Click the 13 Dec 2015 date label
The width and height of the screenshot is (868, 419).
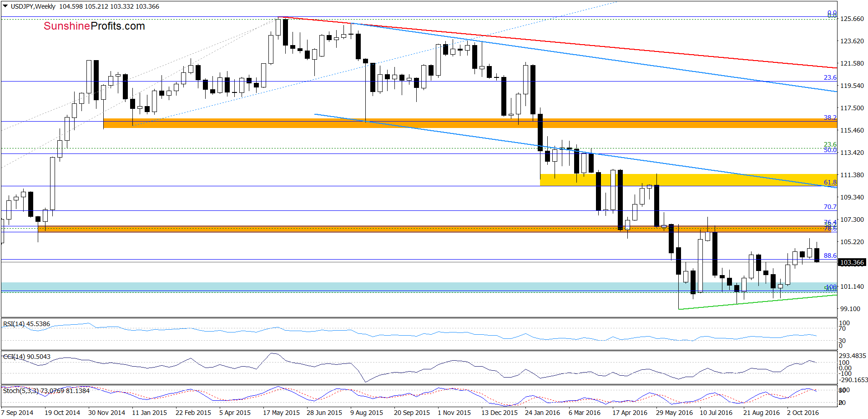pos(500,413)
